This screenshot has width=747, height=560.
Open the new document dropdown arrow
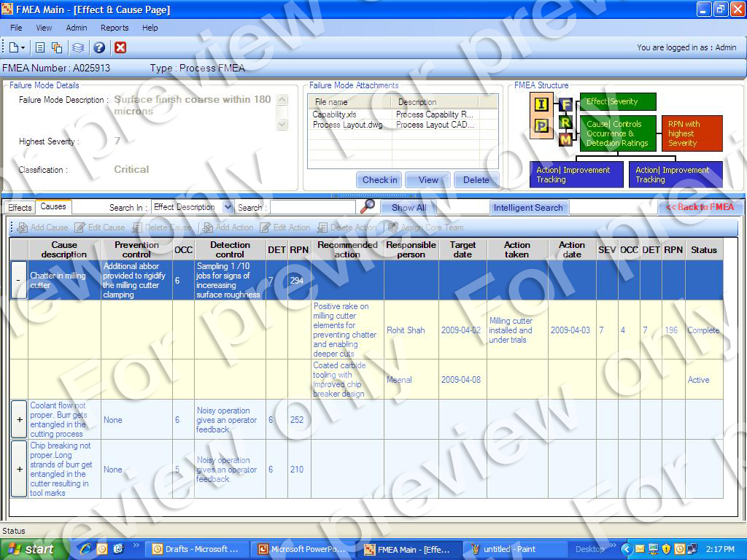click(x=23, y=48)
